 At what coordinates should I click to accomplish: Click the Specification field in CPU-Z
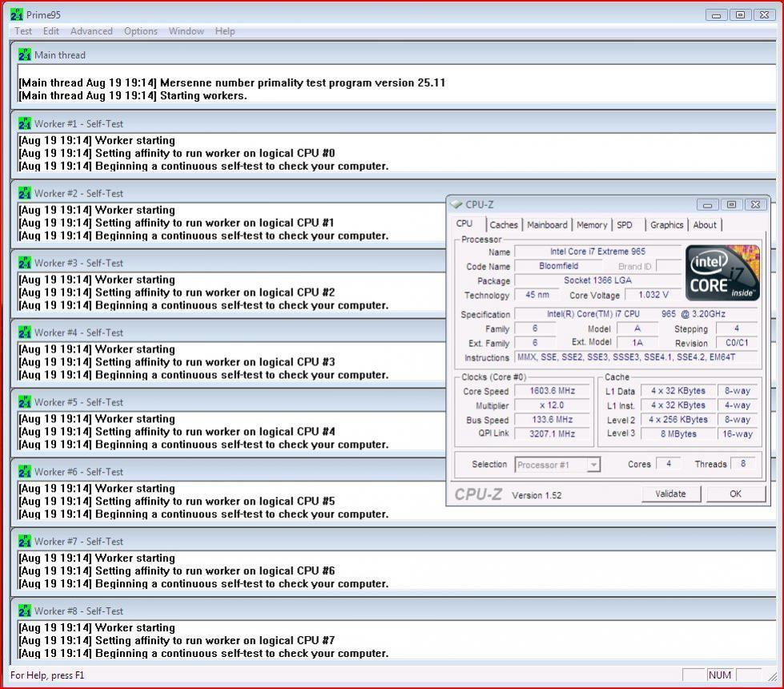click(636, 314)
